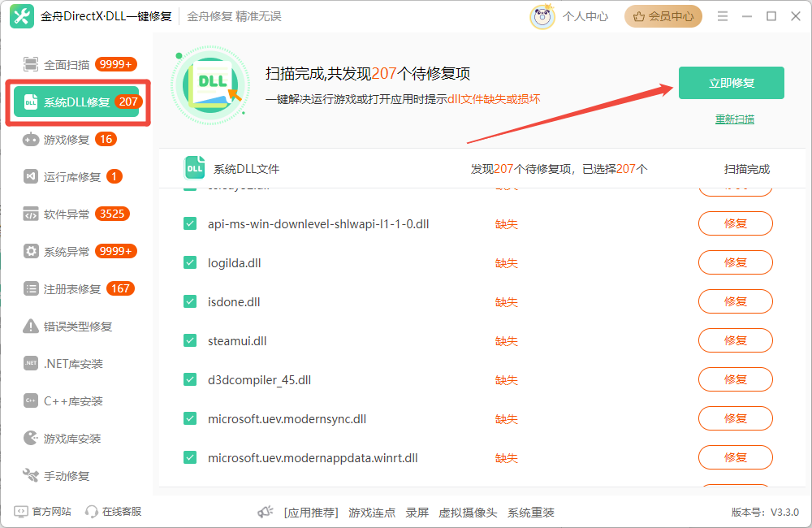
Task: Click 修复 for microsoft.uev.modernsync.dll
Action: 736,418
